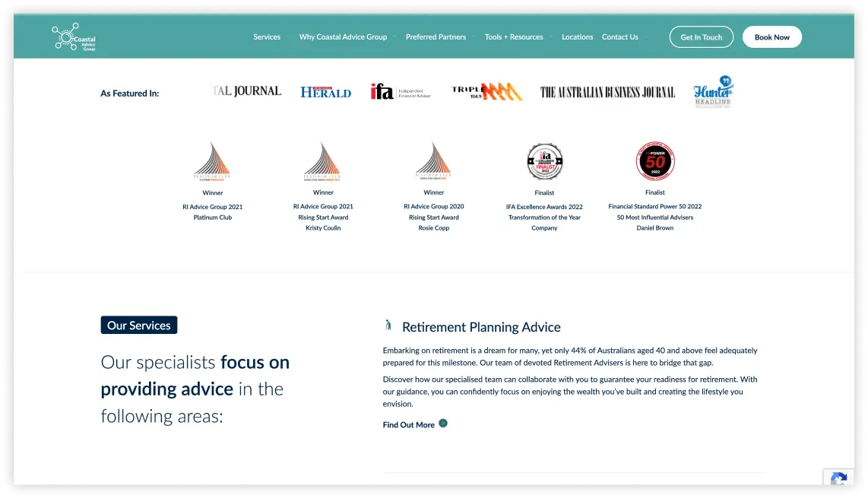The width and height of the screenshot is (868, 499).
Task: Open the Newcastle Herald logo
Action: (x=325, y=92)
